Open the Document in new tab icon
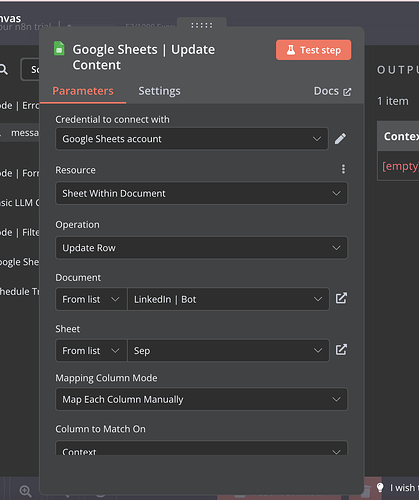 pyautogui.click(x=341, y=298)
